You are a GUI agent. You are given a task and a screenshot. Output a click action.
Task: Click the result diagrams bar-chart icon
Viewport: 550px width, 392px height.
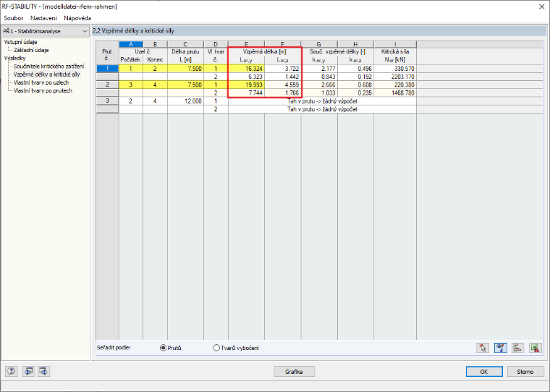click(x=517, y=348)
